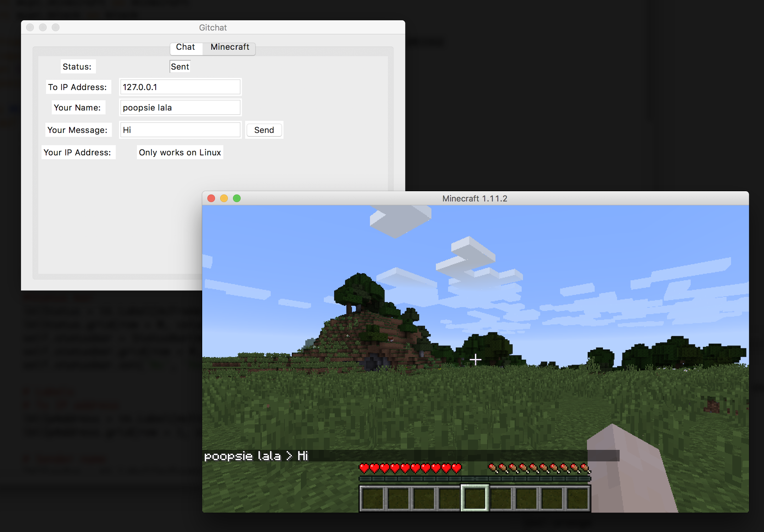Screen dimensions: 764x532
Task: Click the Your Message field containing Hi
Action: (x=180, y=130)
